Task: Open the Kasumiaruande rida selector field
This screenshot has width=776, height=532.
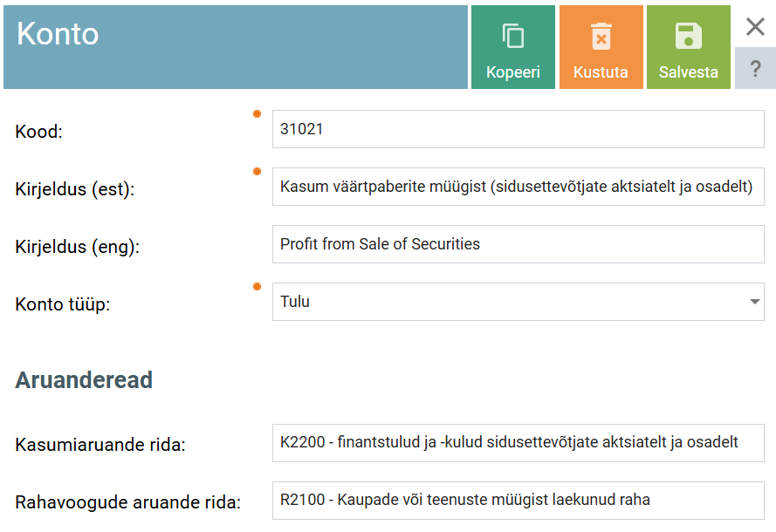Action: tap(518, 443)
